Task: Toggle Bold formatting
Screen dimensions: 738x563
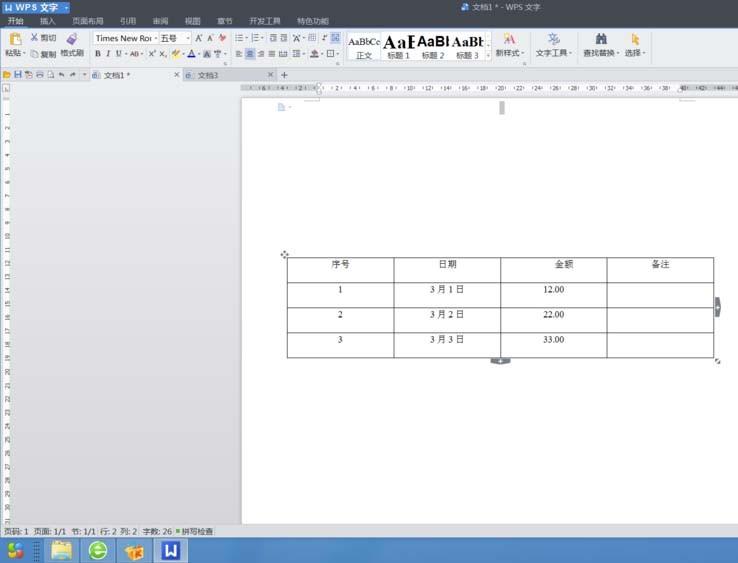Action: click(x=98, y=54)
